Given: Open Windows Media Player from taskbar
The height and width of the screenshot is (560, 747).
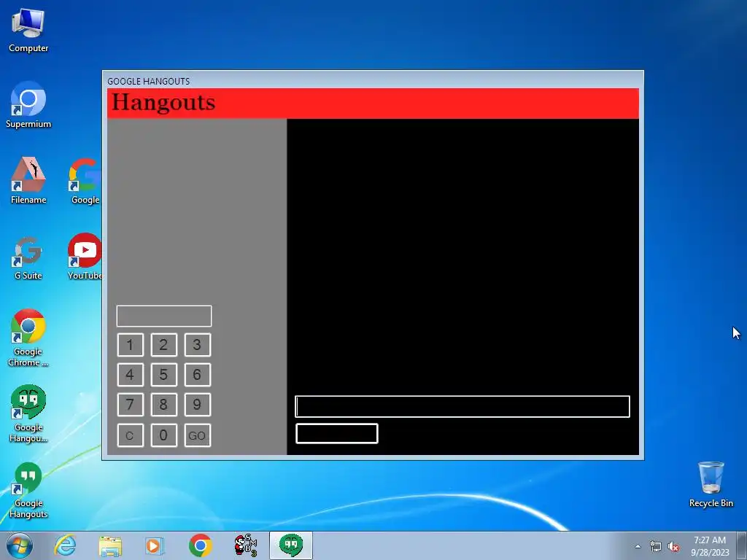Looking at the screenshot, I should [x=154, y=545].
